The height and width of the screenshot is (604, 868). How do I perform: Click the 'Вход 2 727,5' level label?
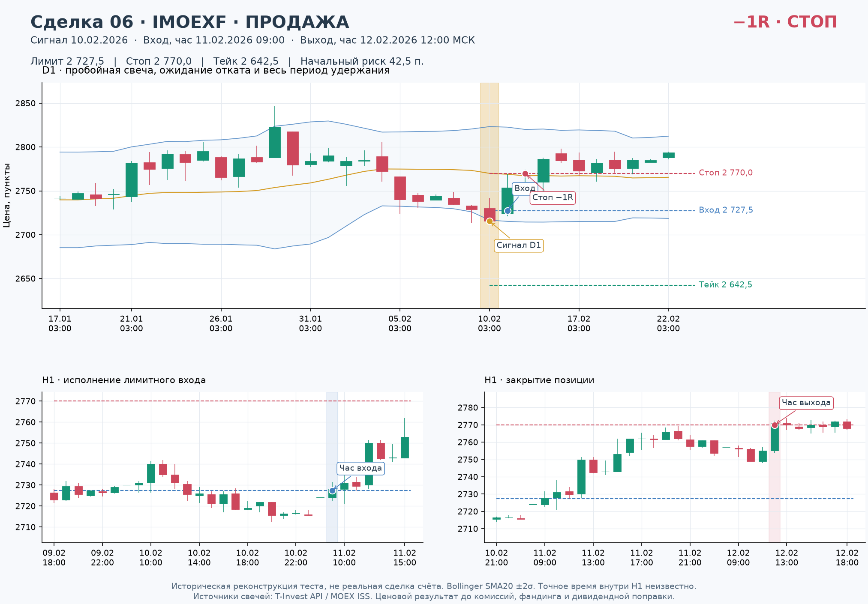(x=726, y=210)
